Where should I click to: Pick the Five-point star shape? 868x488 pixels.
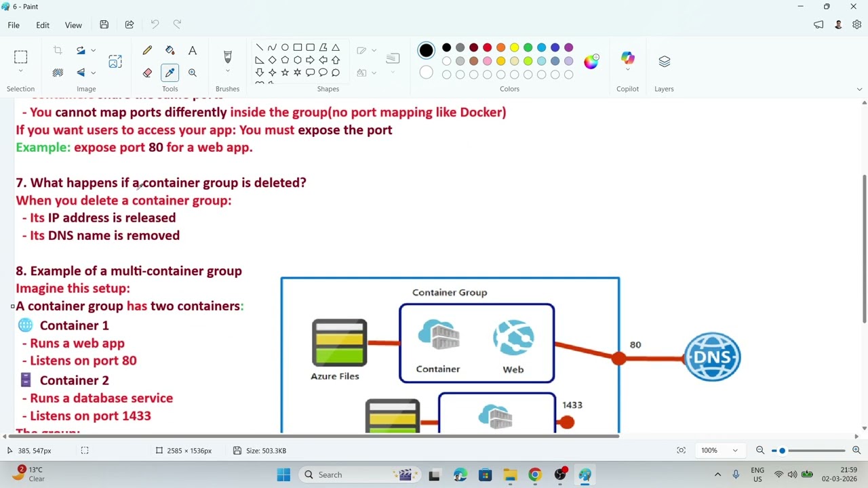[285, 73]
